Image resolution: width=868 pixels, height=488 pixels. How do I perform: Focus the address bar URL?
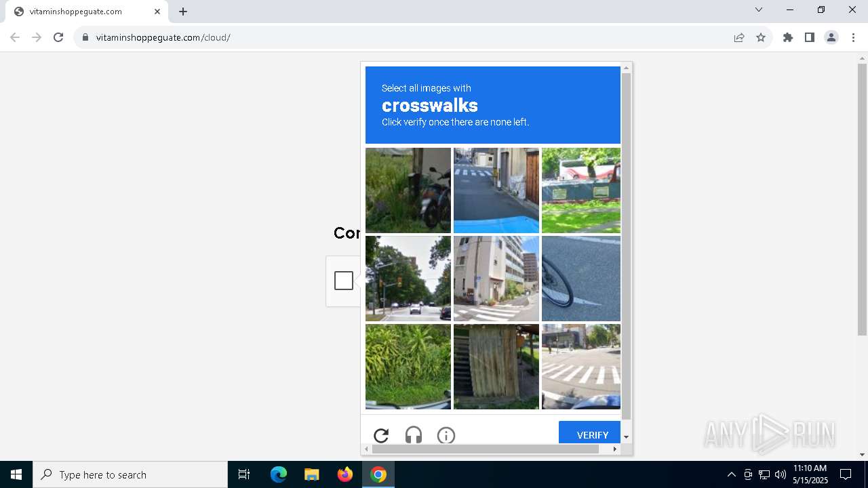coord(163,37)
